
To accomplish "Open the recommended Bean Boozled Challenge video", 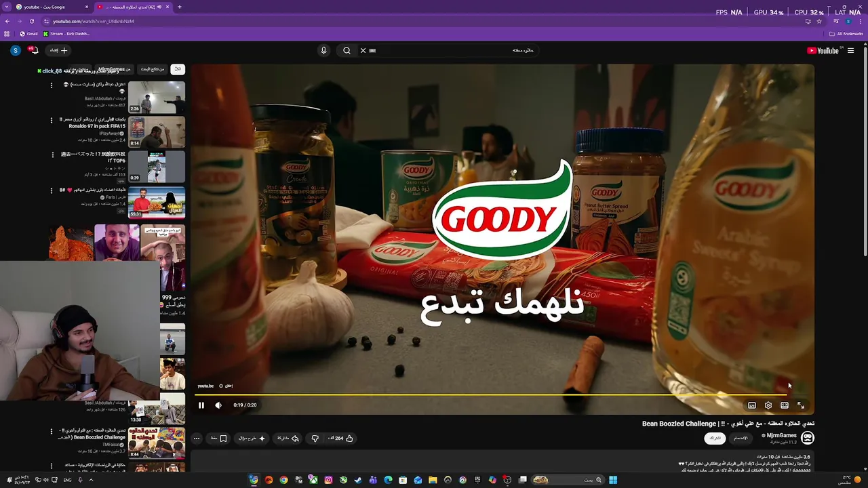I will point(157,443).
